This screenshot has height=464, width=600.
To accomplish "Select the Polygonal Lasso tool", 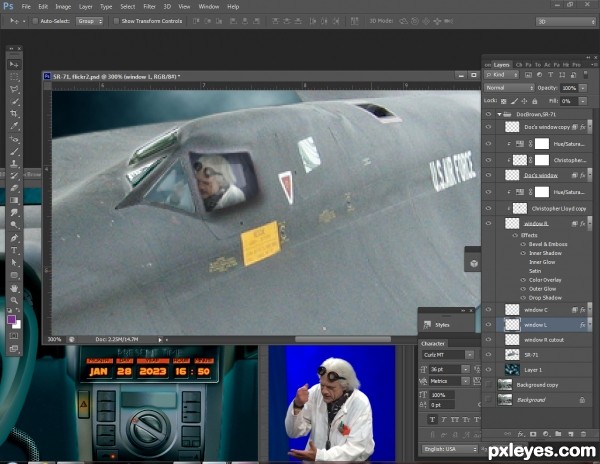I will 14,89.
